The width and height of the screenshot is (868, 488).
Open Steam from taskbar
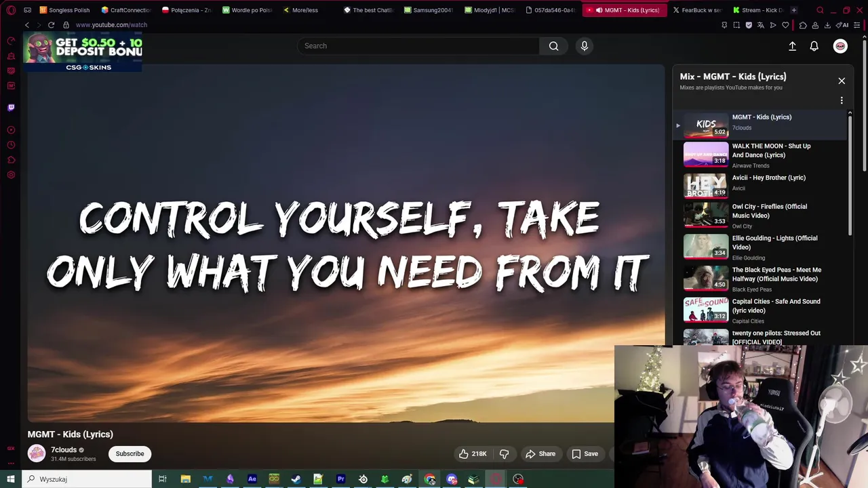[x=296, y=479]
